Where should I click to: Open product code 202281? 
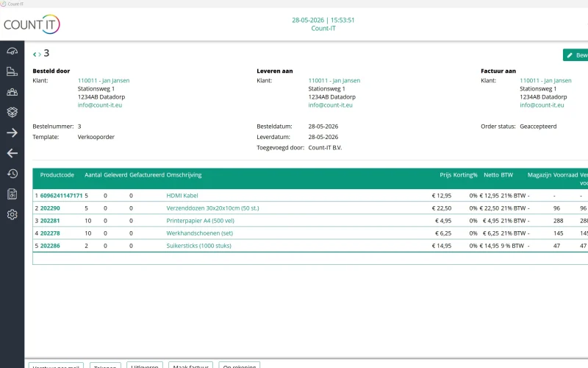point(50,221)
